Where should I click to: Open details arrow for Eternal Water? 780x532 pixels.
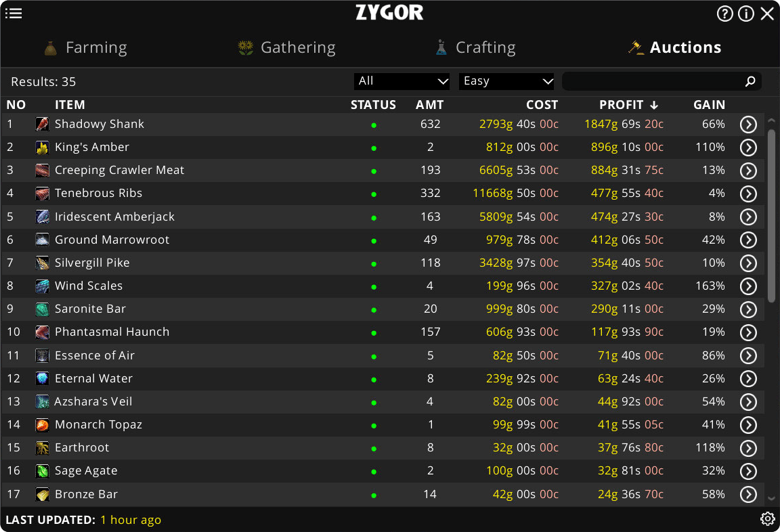(748, 378)
